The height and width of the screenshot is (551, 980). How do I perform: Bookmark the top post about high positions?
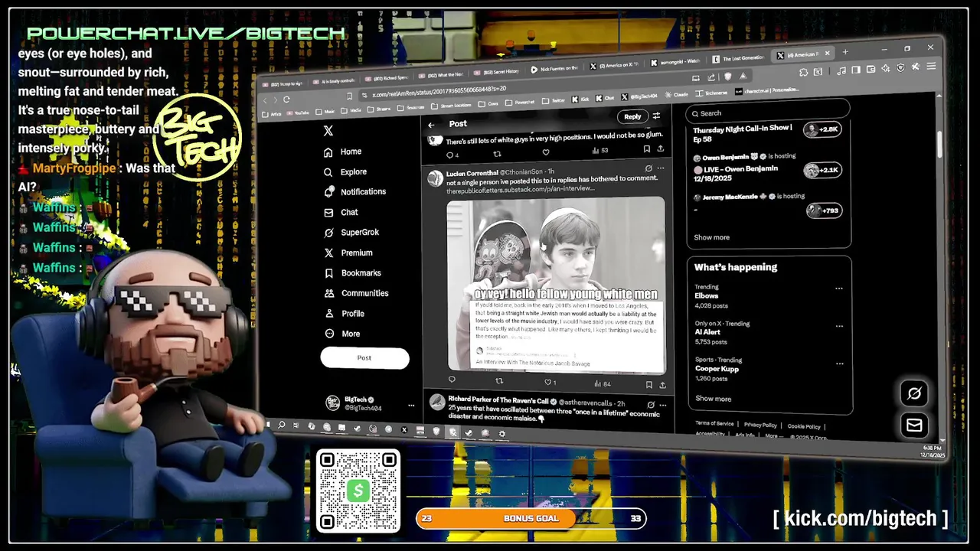point(647,149)
